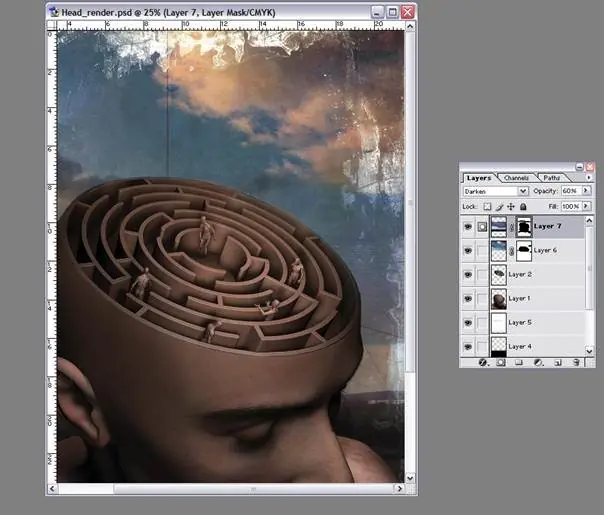Viewport: 604px width, 515px height.
Task: Select the Layer 7 mask thumbnail
Action: tap(524, 226)
